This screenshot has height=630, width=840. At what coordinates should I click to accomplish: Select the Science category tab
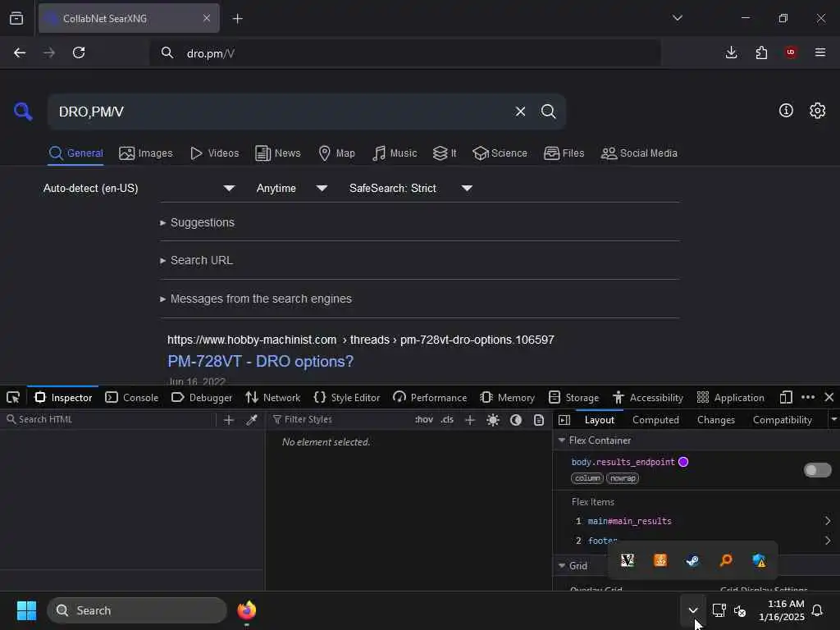click(500, 153)
